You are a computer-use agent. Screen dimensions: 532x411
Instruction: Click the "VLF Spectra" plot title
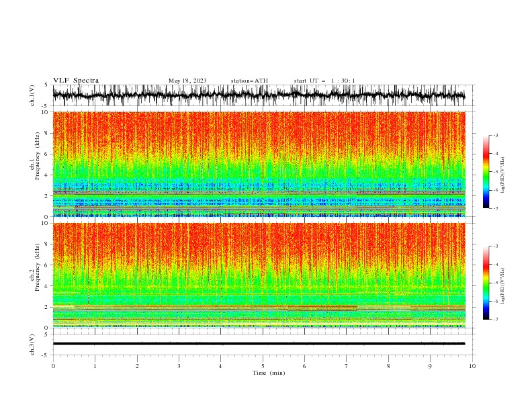coord(76,81)
